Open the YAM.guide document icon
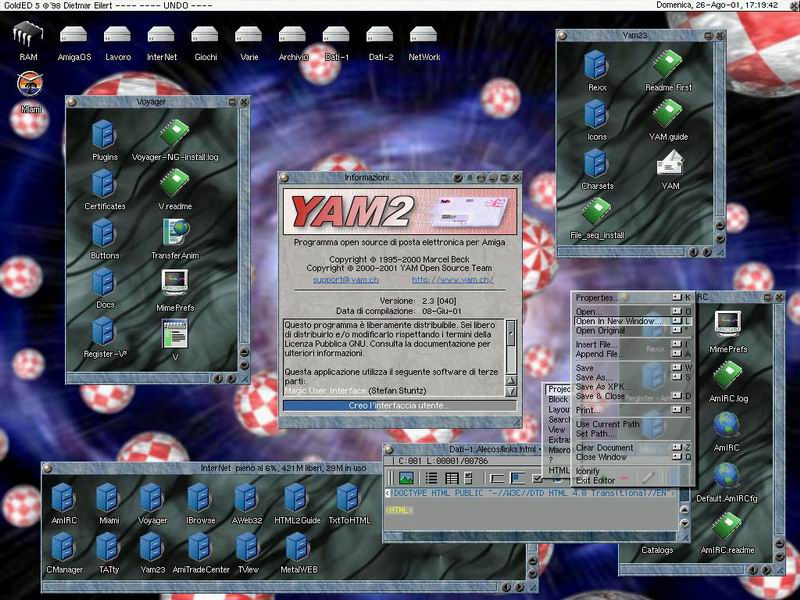Image resolution: width=800 pixels, height=600 pixels. [670, 115]
